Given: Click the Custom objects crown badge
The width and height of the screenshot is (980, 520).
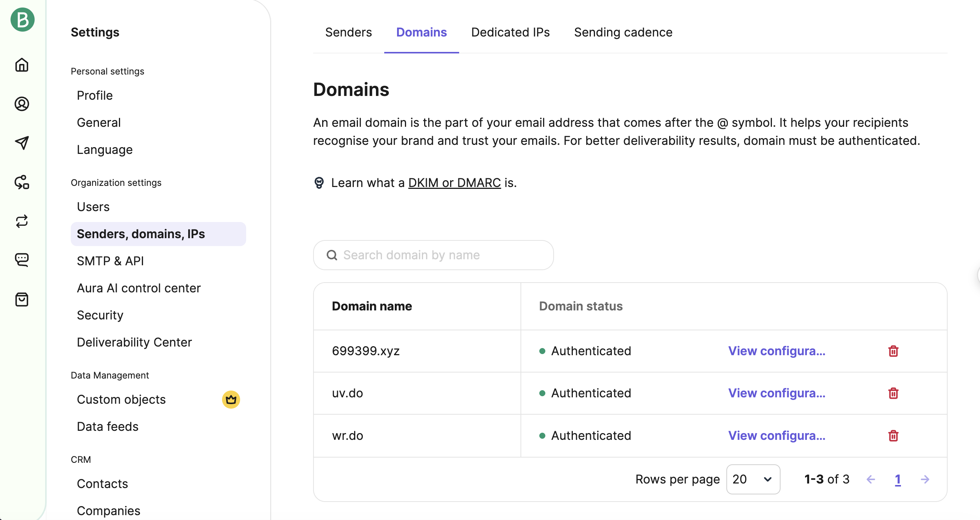Looking at the screenshot, I should (231, 400).
